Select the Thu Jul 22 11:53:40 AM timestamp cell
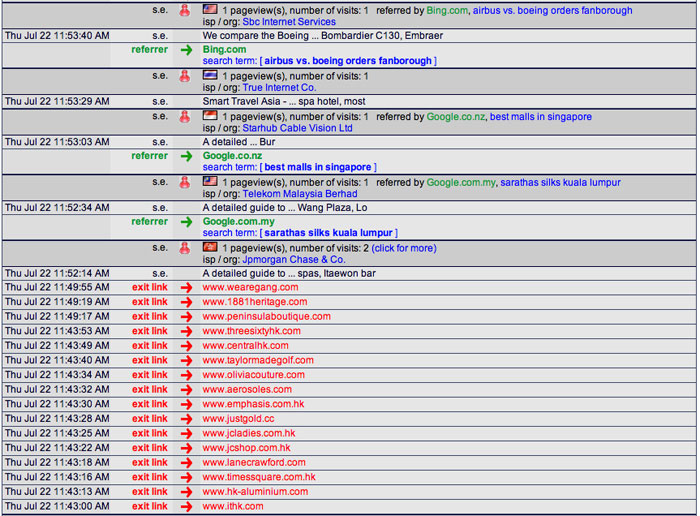This screenshot has width=700, height=516. point(57,36)
